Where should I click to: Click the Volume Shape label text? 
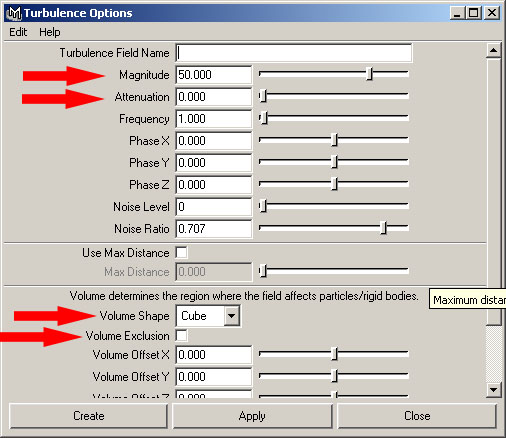point(134,316)
